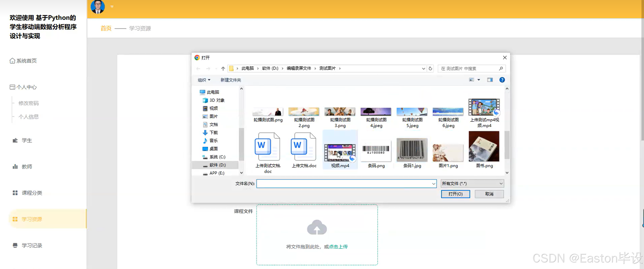The height and width of the screenshot is (269, 644).
Task: Click the 首页 breadcrumb link
Action: coord(106,28)
